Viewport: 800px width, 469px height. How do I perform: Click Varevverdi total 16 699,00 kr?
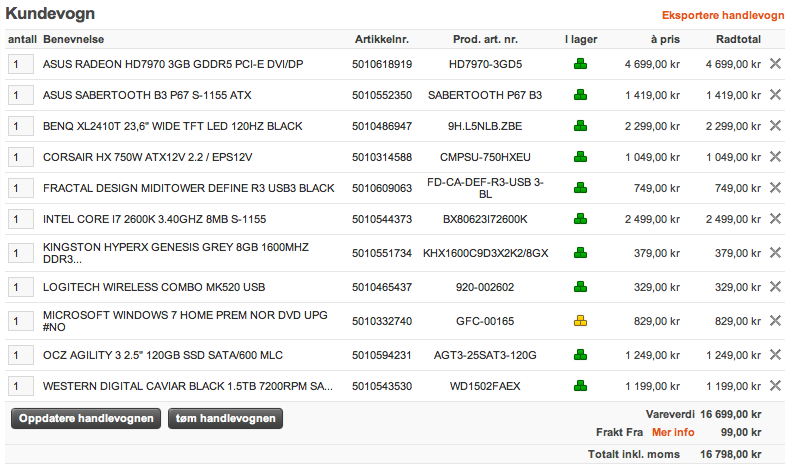(730, 414)
